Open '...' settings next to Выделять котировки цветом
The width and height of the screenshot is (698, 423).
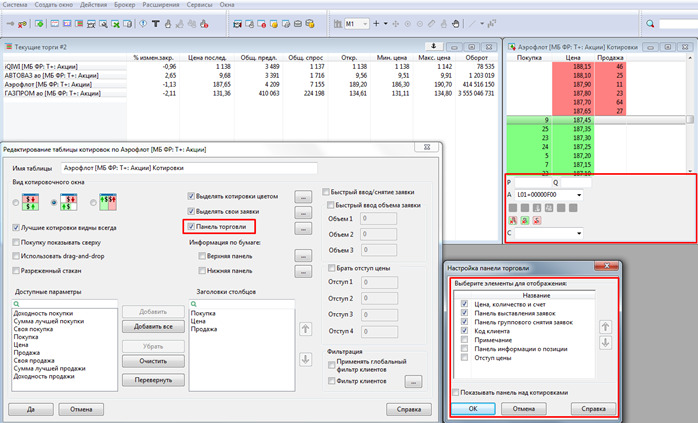[303, 196]
